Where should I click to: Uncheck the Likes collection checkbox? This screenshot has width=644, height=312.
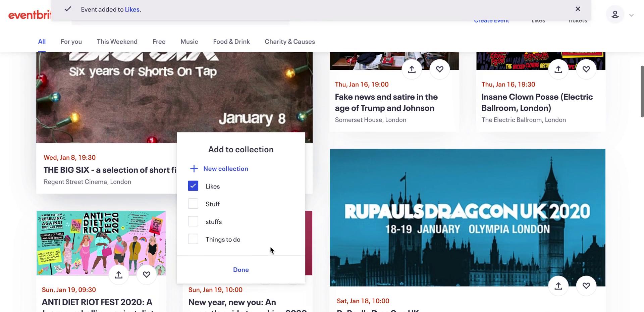(193, 186)
